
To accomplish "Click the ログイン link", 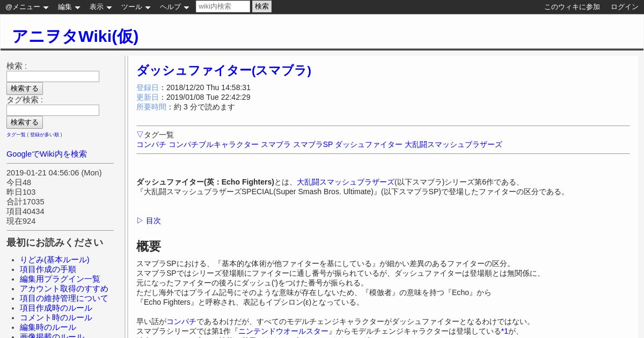I will click(625, 7).
